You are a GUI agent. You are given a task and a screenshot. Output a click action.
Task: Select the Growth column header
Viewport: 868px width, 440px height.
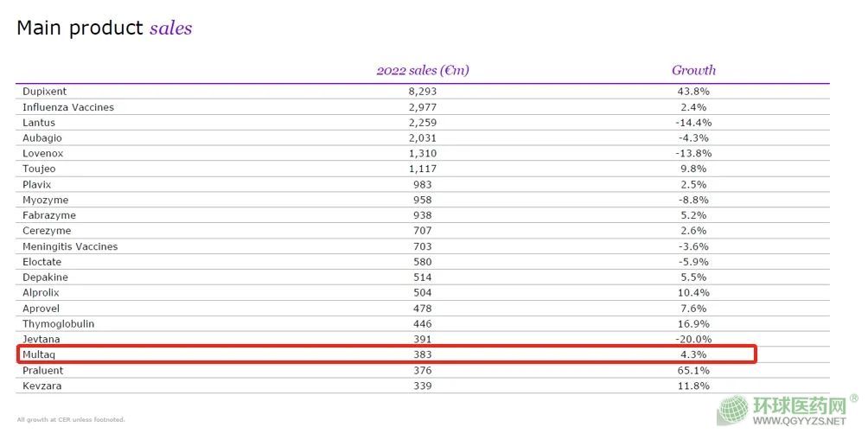693,70
